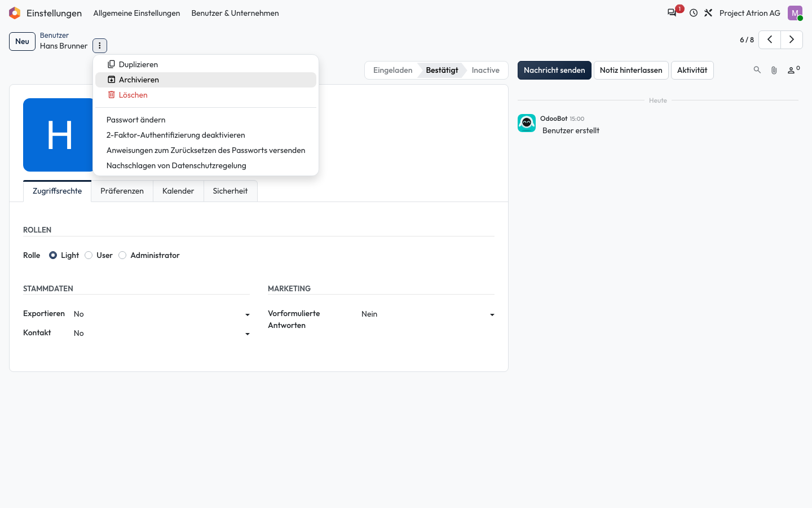Click Notiz hinterlassen button

click(631, 70)
